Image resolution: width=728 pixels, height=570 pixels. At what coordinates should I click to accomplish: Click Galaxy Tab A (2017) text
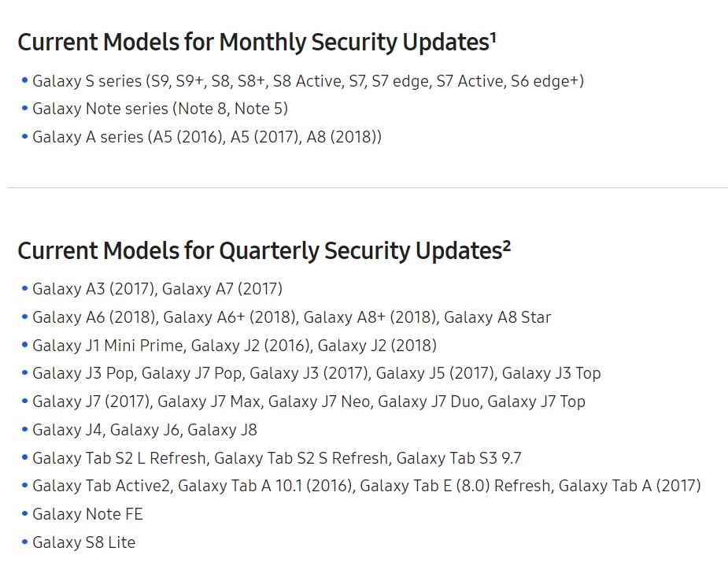click(x=630, y=486)
